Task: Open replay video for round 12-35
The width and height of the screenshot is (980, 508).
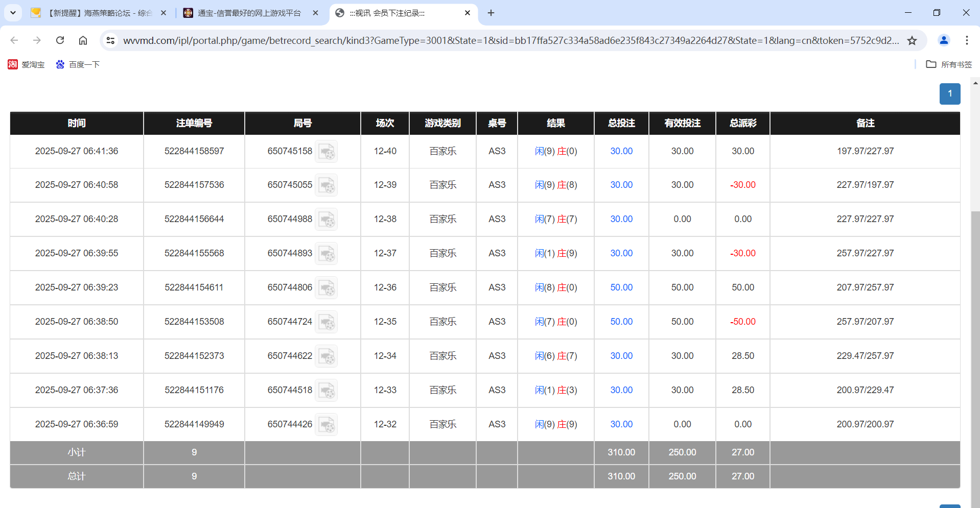Action: tap(326, 322)
